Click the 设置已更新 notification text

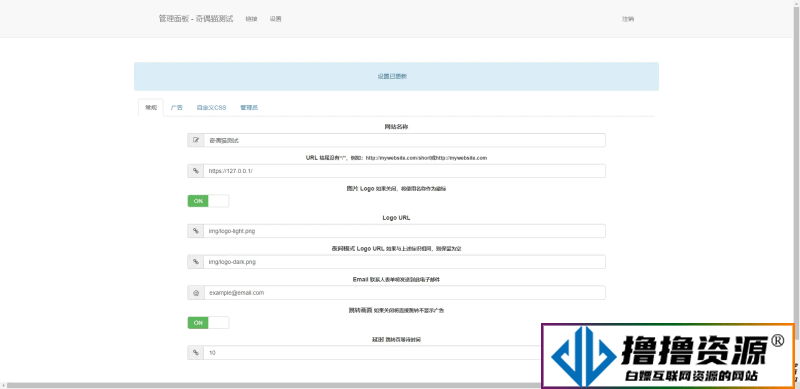(392, 77)
